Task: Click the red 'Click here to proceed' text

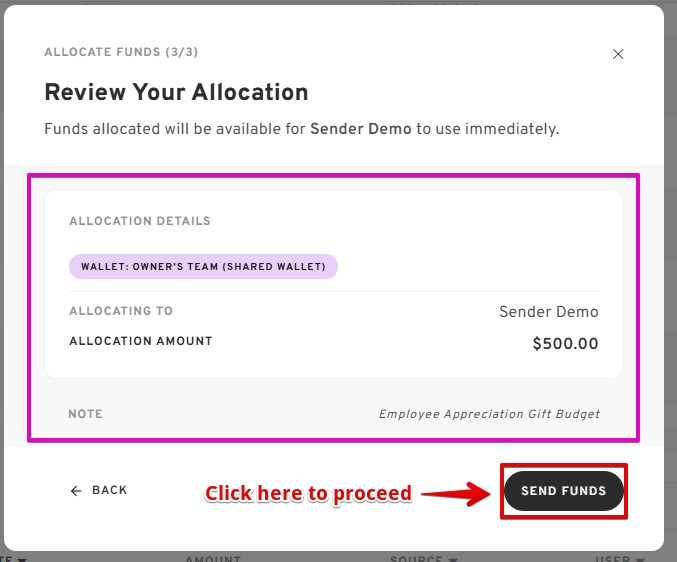Action: tap(308, 493)
